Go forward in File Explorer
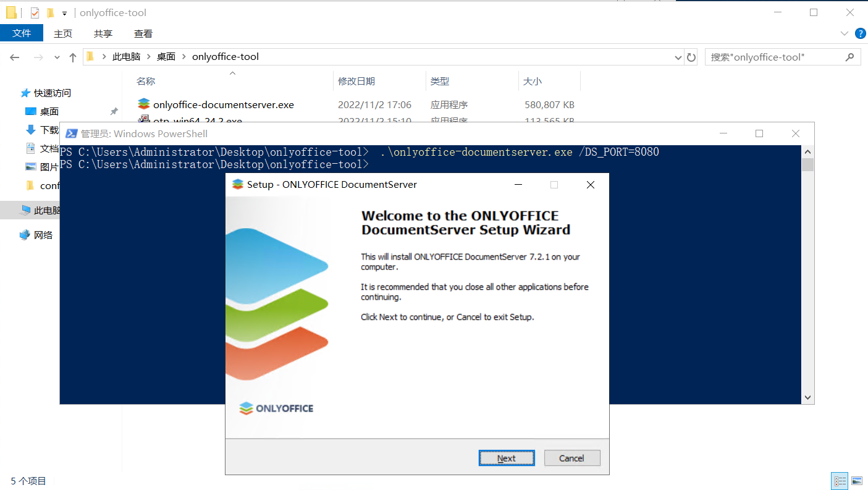 (x=38, y=57)
